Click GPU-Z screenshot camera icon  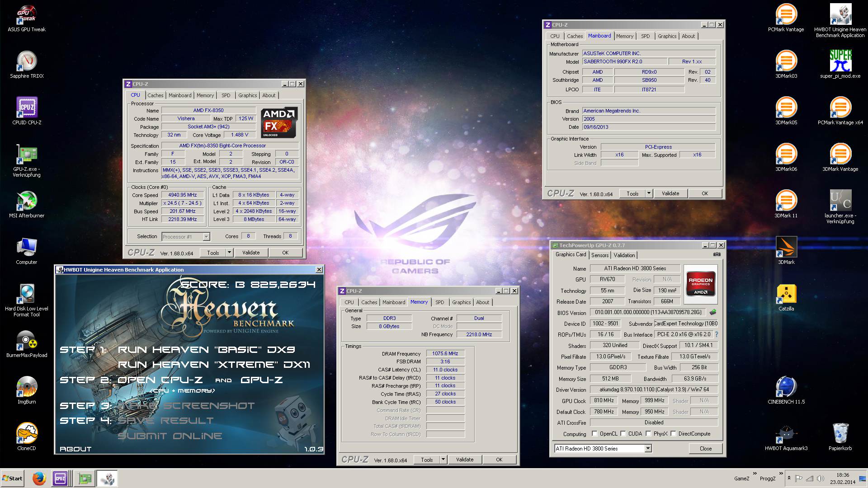point(717,254)
